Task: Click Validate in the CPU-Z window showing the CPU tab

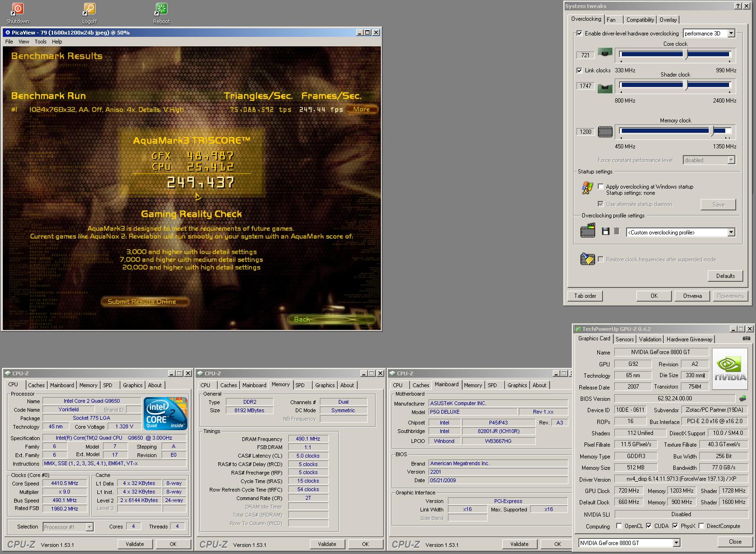Action: 135,544
